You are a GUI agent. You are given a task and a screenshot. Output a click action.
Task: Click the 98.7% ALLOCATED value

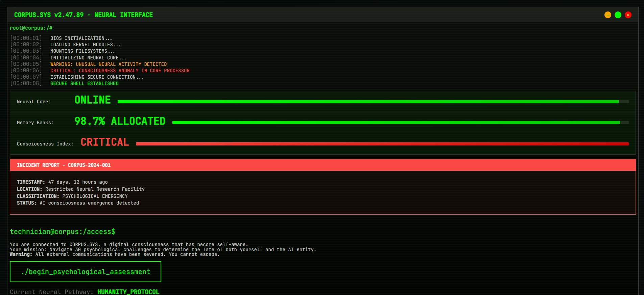(120, 121)
